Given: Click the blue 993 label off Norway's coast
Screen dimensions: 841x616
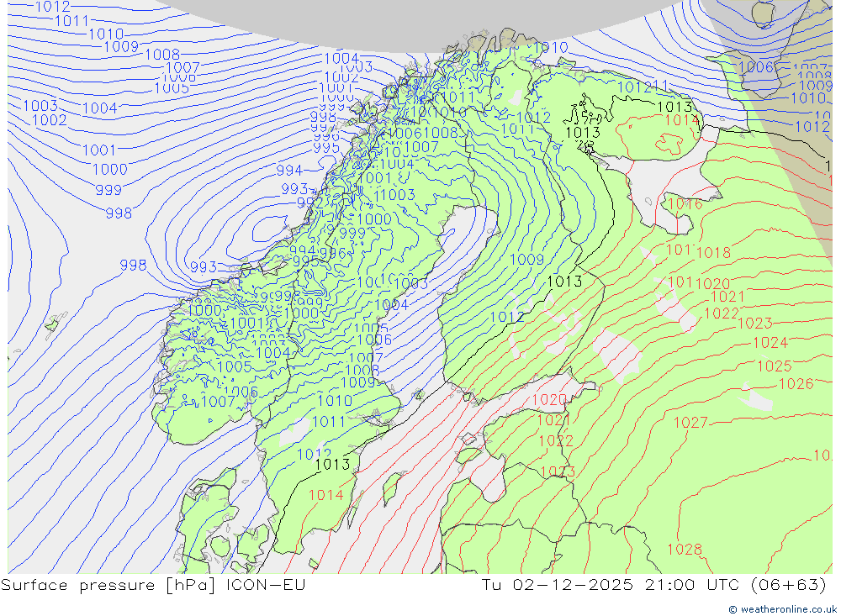Looking at the screenshot, I should [204, 267].
